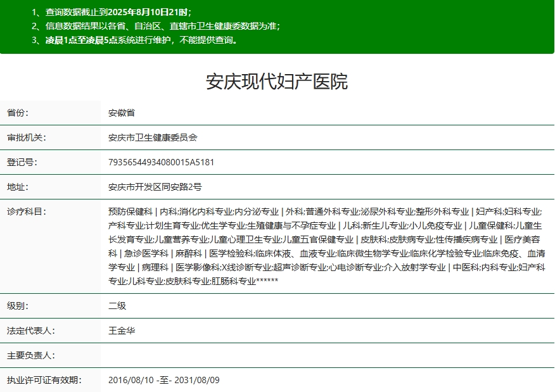Click validity period 2016/08/10 -至- 2031/08/09
The height and width of the screenshot is (392, 555).
164,380
